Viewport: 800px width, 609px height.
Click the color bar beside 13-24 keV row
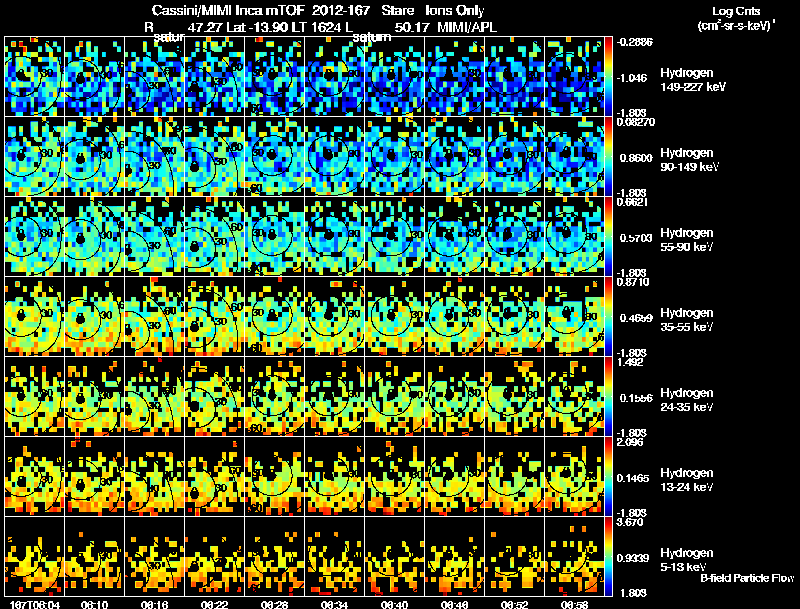click(x=608, y=477)
